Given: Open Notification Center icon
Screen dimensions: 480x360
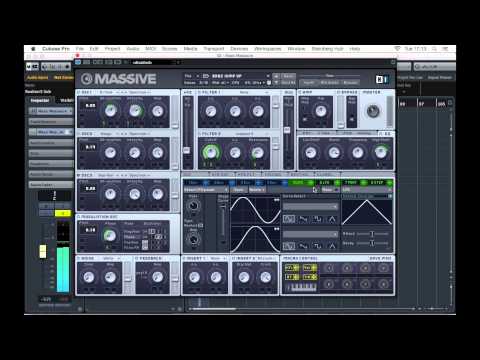Looking at the screenshot, I should 445,49.
